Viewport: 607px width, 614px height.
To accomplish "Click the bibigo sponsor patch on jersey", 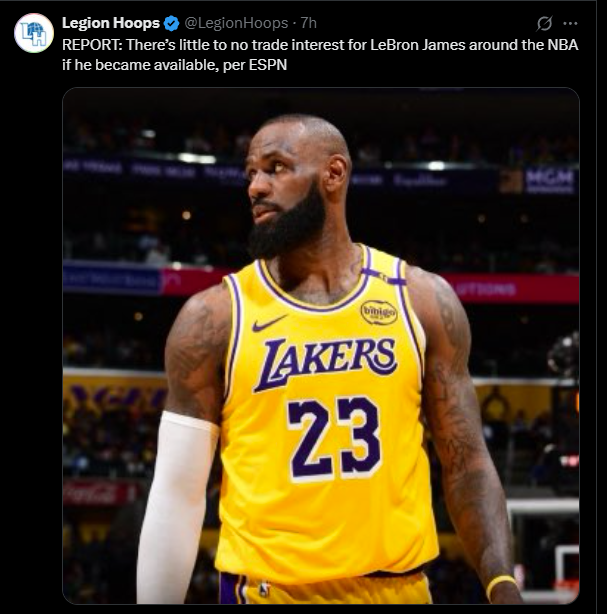I will click(379, 312).
